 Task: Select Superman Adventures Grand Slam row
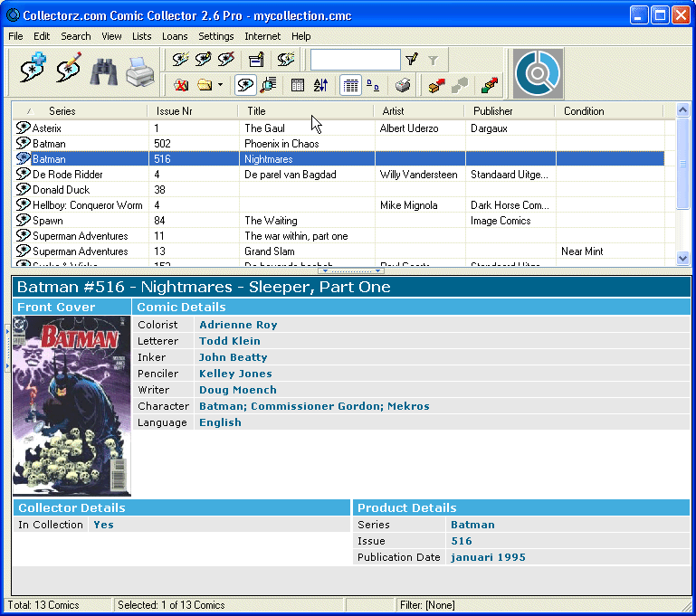[x=339, y=251]
